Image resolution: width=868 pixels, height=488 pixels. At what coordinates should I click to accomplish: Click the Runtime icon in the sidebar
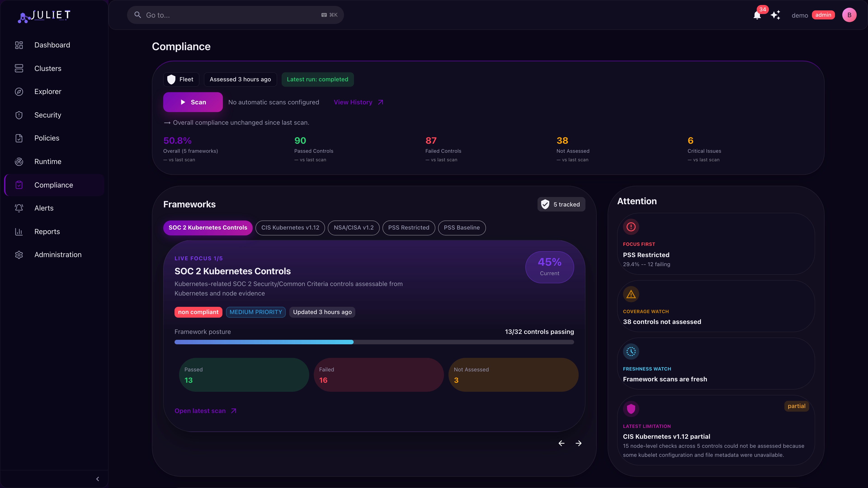click(19, 162)
